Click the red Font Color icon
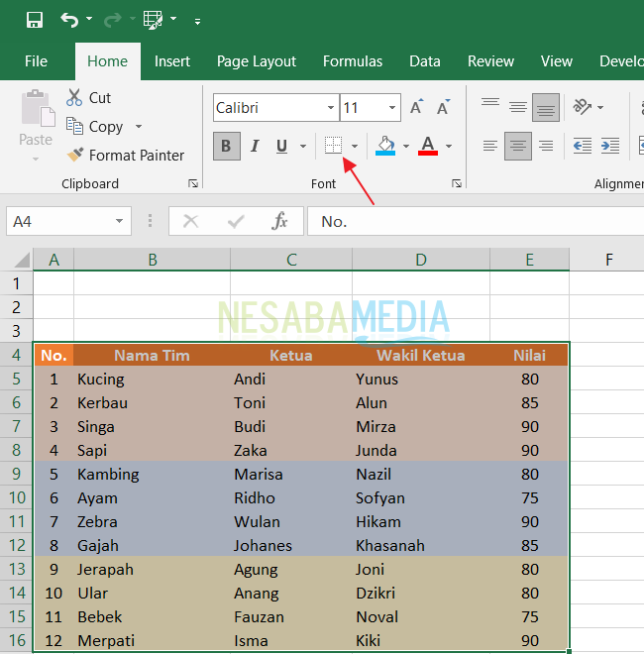Screen dimensions: 644x654 tap(428, 146)
